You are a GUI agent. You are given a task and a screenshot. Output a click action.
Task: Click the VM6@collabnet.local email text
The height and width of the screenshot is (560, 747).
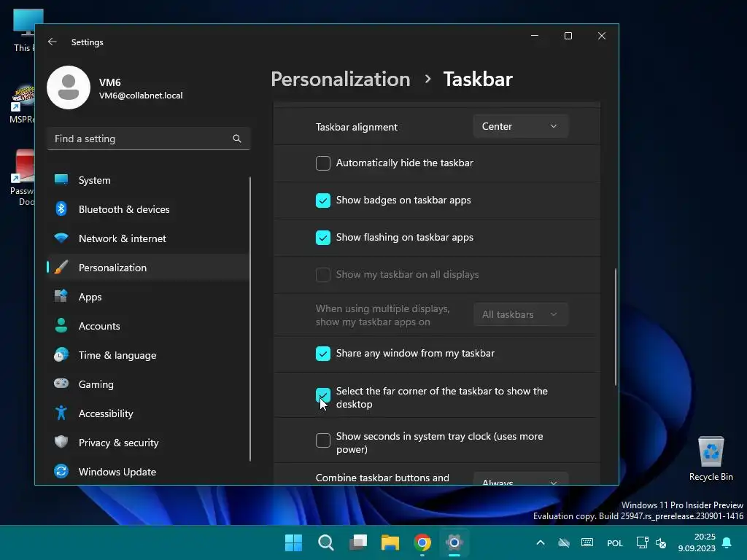141,96
